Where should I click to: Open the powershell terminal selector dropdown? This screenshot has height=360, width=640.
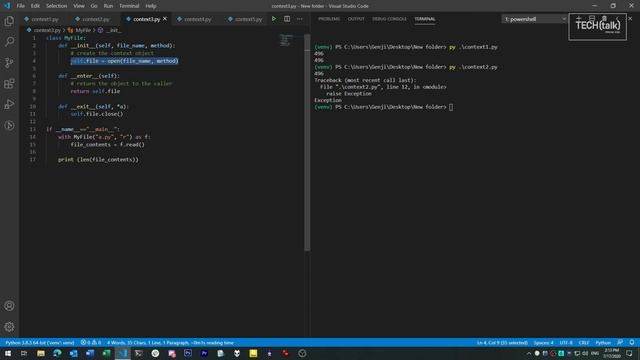click(534, 19)
